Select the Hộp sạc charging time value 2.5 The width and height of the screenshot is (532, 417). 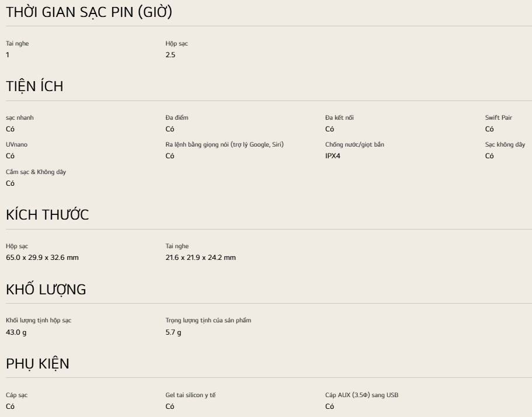pyautogui.click(x=171, y=55)
